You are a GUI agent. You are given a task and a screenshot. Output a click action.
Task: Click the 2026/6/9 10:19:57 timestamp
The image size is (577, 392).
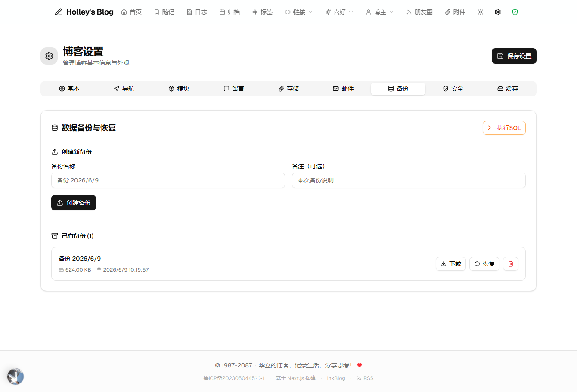pos(126,270)
